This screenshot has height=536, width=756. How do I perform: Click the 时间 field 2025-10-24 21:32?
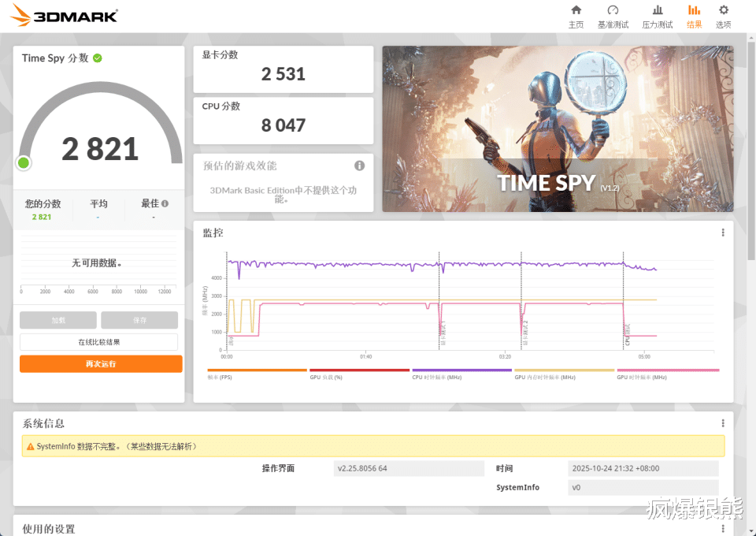643,468
